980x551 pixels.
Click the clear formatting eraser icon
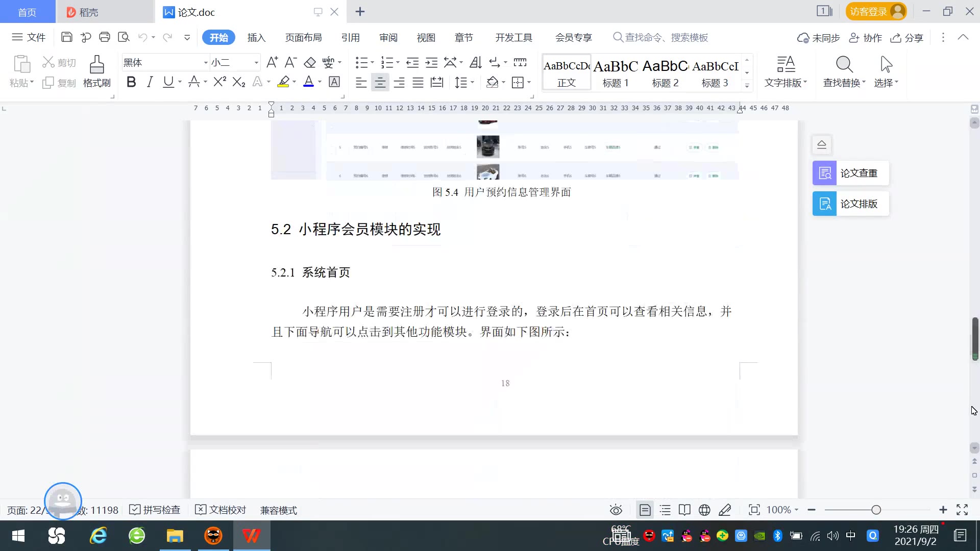[x=310, y=63]
